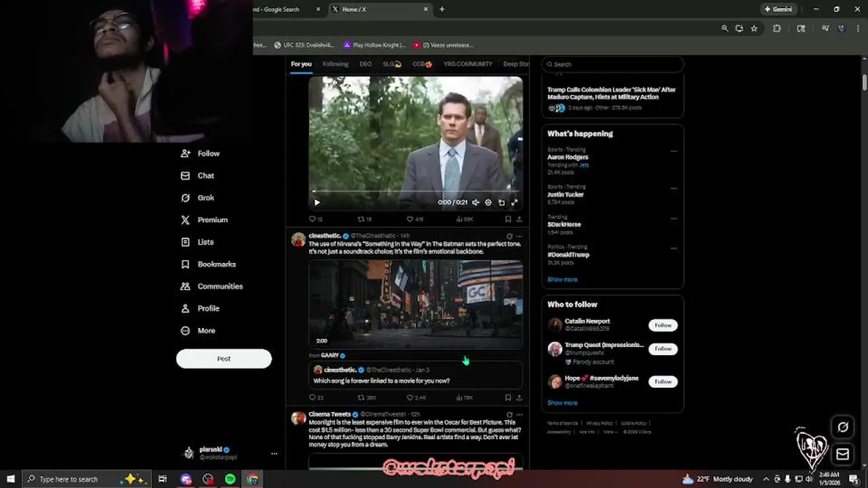Mute the top video player
Screen dimensions: 868x488
pyautogui.click(x=475, y=202)
